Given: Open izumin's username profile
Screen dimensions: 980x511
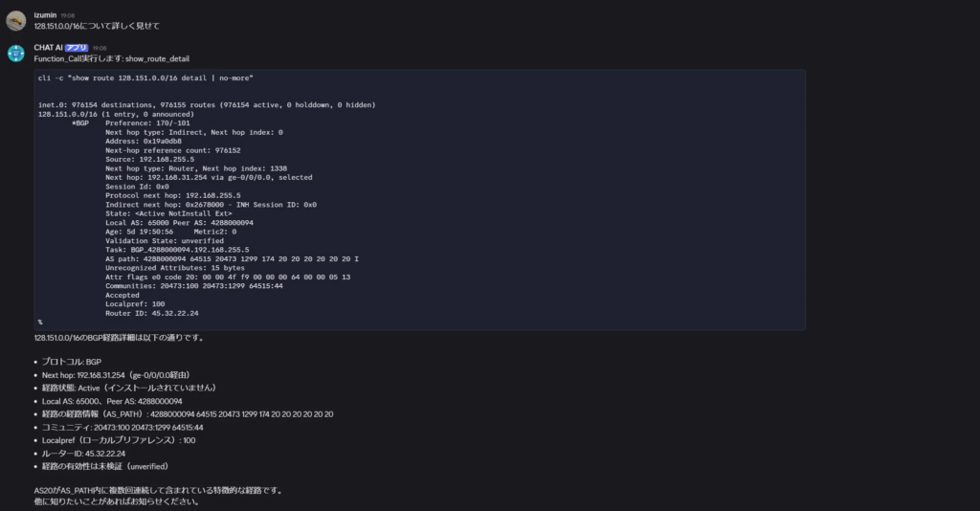Looking at the screenshot, I should tap(45, 15).
